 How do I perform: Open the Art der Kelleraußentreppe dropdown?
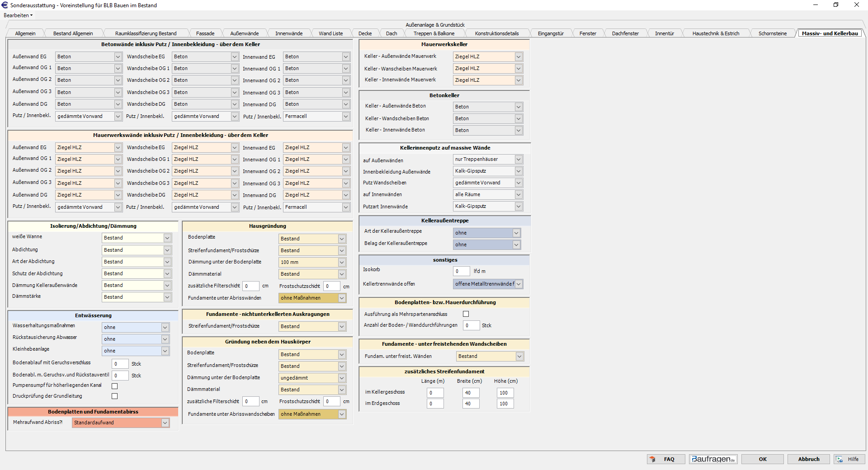pos(516,233)
